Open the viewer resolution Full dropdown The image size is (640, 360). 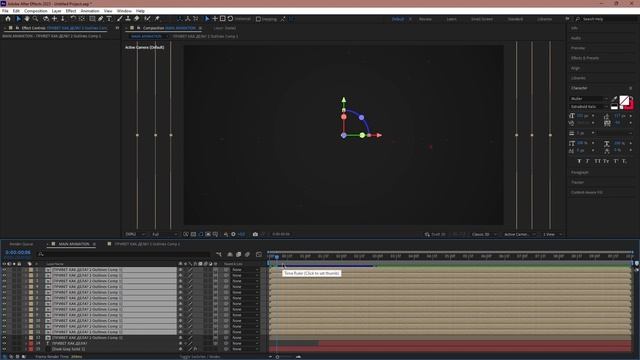coord(164,234)
